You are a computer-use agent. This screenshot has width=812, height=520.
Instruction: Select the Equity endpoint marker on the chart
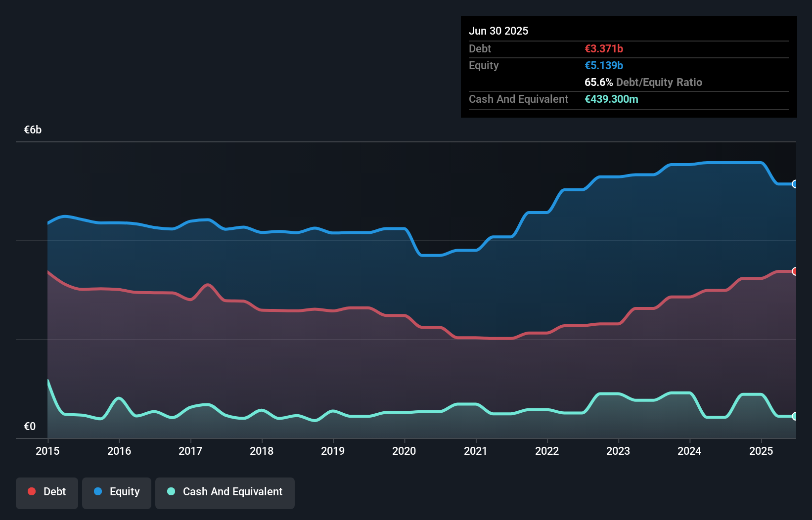pyautogui.click(x=795, y=184)
